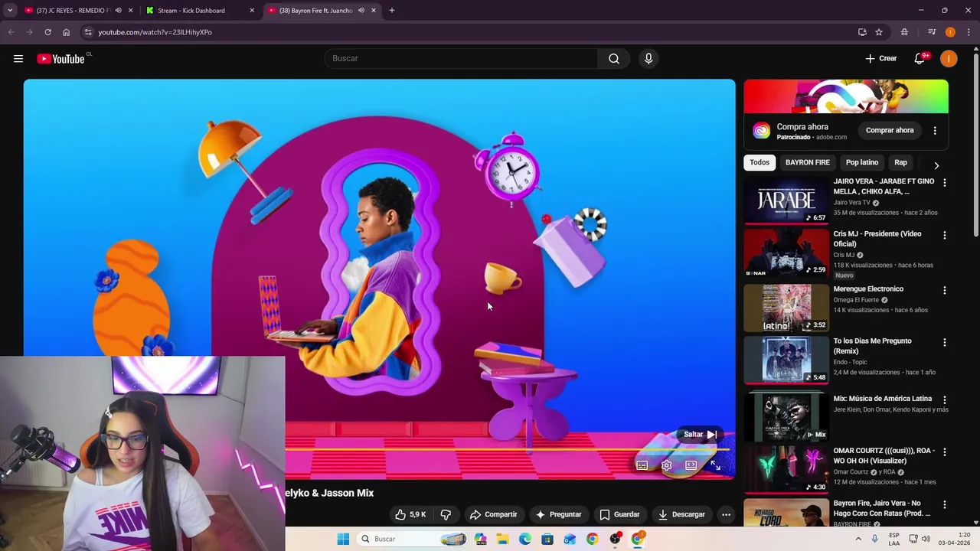Click the search magnifier button

613,58
